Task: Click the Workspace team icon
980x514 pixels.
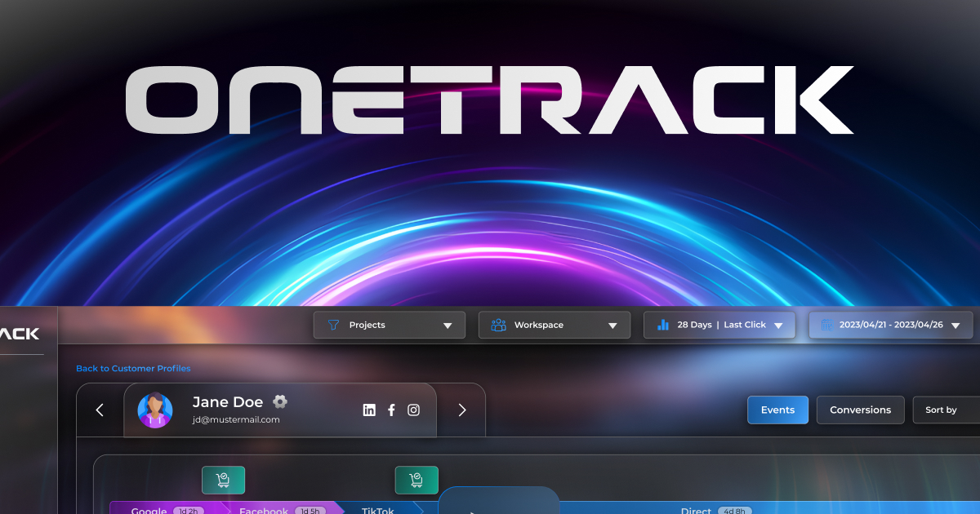Action: pos(498,325)
